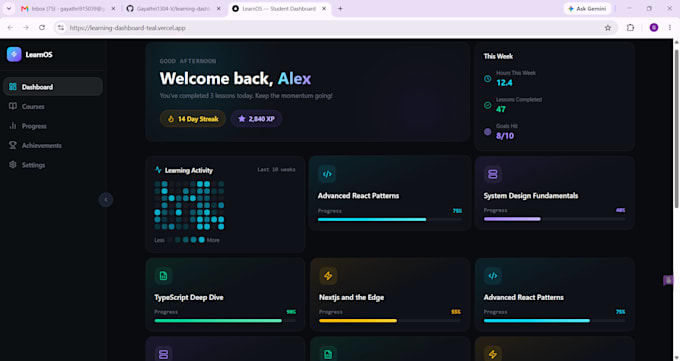
Task: Click the file icon on TypeScript Deep Dive
Action: 163,276
